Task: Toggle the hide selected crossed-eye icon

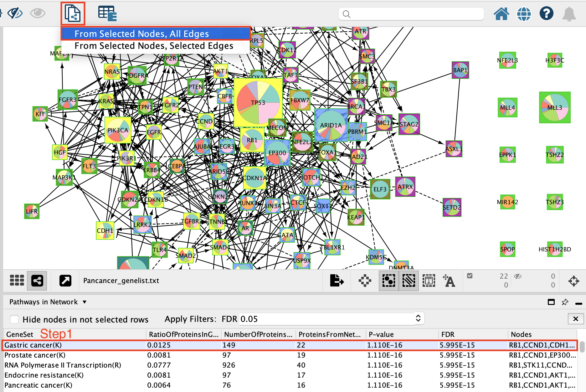Action: 15,13
